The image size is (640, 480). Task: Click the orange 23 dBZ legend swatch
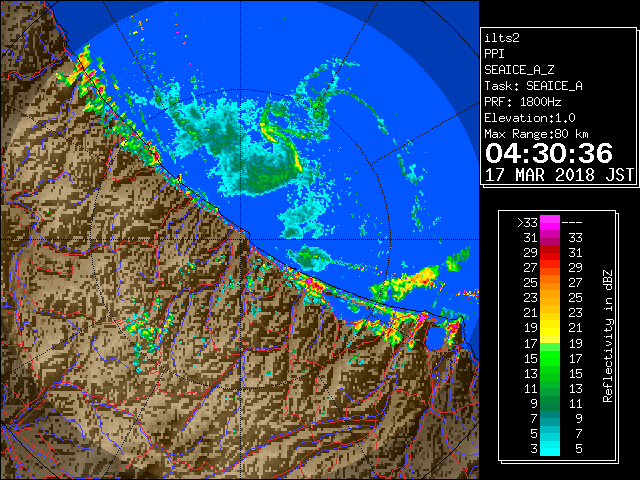[550, 298]
